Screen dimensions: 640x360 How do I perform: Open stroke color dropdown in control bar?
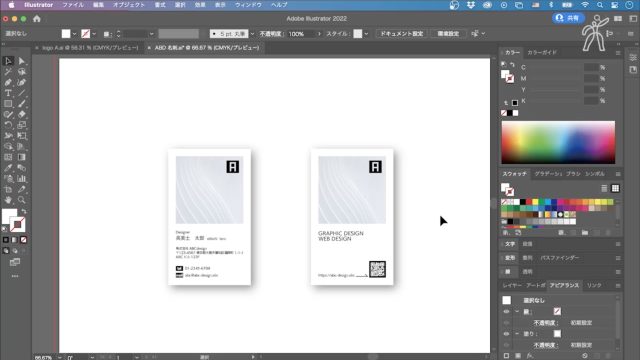point(94,34)
